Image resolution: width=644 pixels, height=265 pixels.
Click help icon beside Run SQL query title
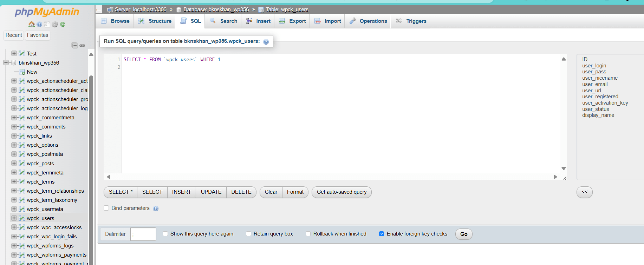[266, 42]
